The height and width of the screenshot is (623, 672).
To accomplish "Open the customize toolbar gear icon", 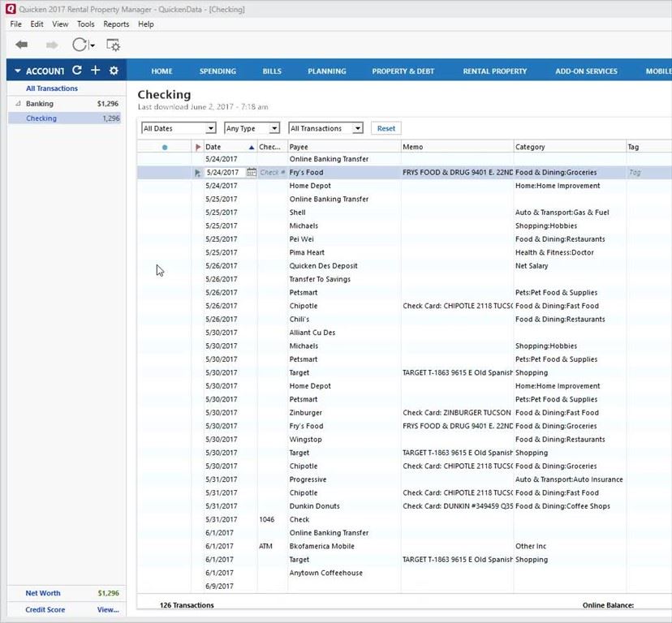I will (x=113, y=45).
